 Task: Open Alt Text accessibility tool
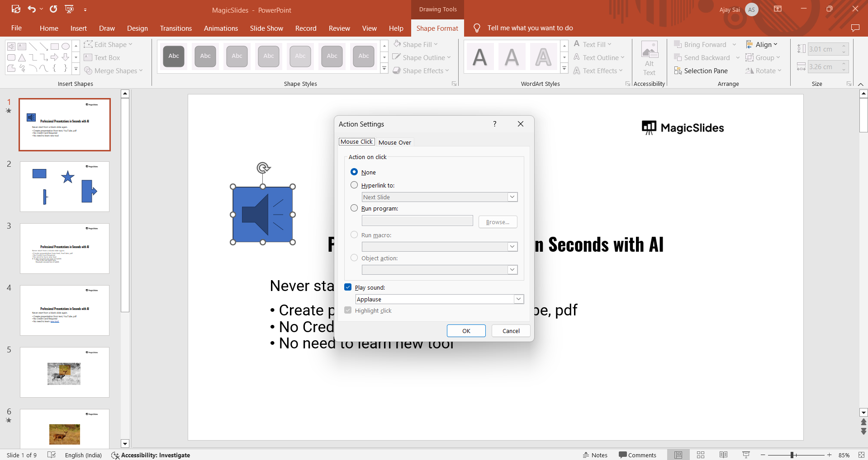(649, 59)
